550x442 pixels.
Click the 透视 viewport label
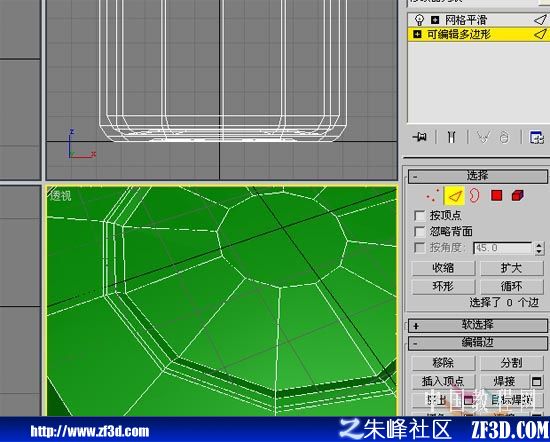point(60,196)
